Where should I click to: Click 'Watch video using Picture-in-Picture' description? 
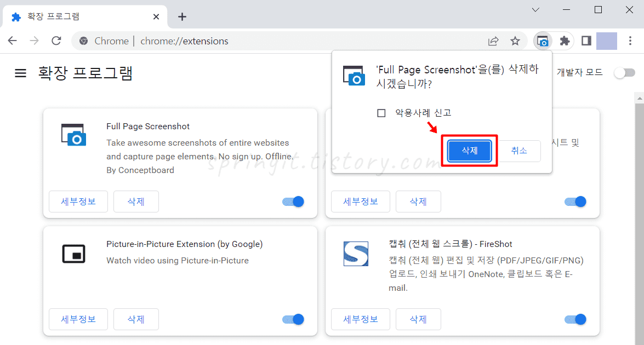[178, 261]
